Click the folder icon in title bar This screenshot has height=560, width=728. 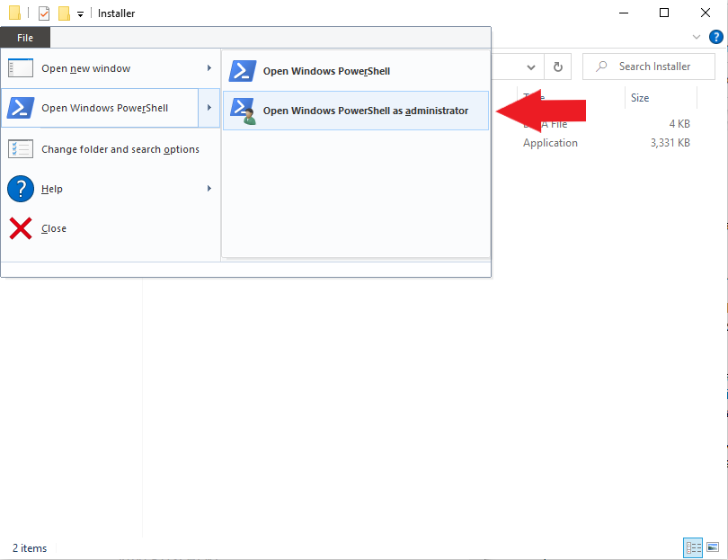pyautogui.click(x=15, y=13)
